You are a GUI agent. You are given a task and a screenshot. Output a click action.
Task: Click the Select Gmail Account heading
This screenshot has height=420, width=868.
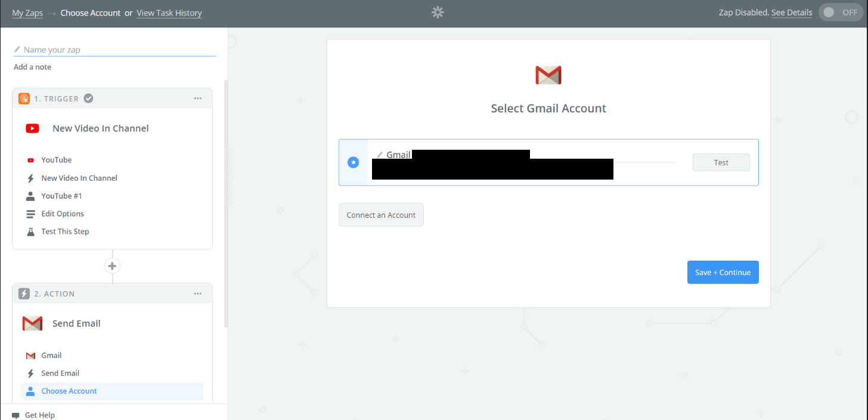click(x=548, y=109)
